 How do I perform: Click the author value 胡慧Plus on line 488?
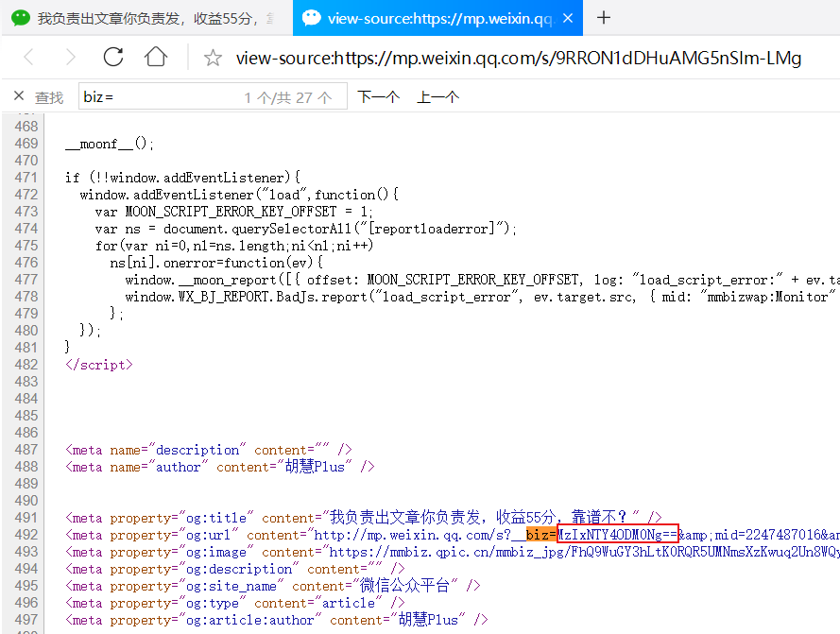[315, 466]
